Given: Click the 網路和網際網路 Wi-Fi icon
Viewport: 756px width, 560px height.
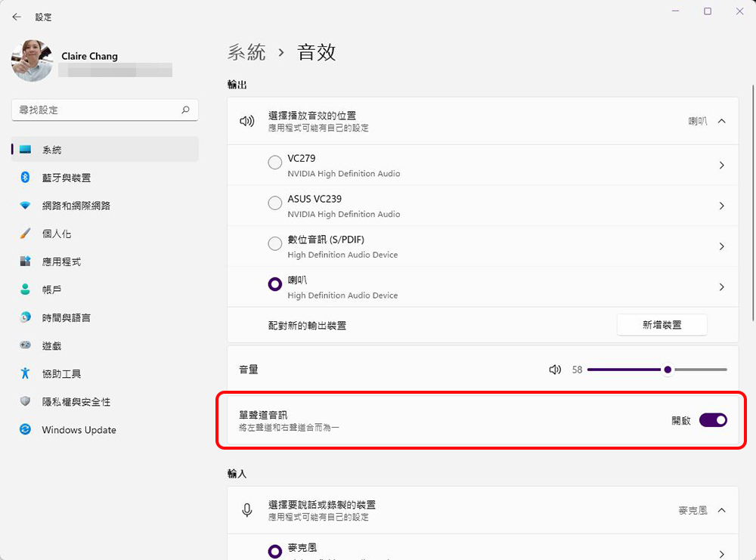Looking at the screenshot, I should point(25,206).
